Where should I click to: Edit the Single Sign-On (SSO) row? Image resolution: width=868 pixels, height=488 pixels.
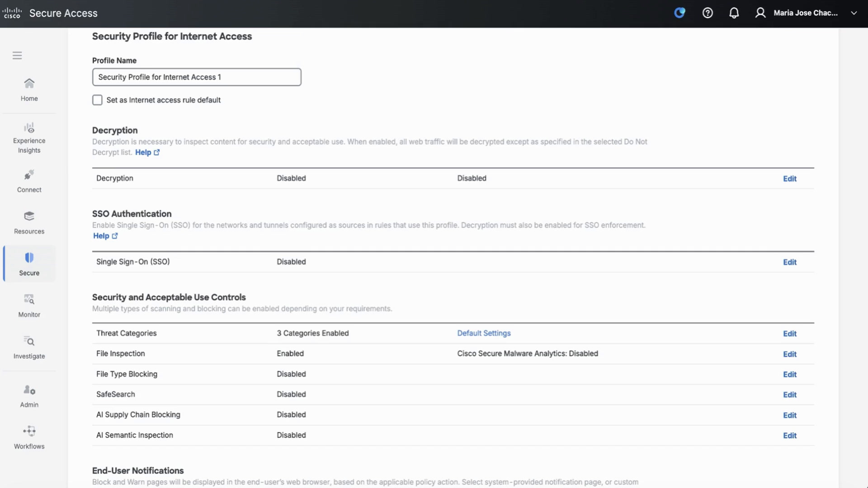789,263
